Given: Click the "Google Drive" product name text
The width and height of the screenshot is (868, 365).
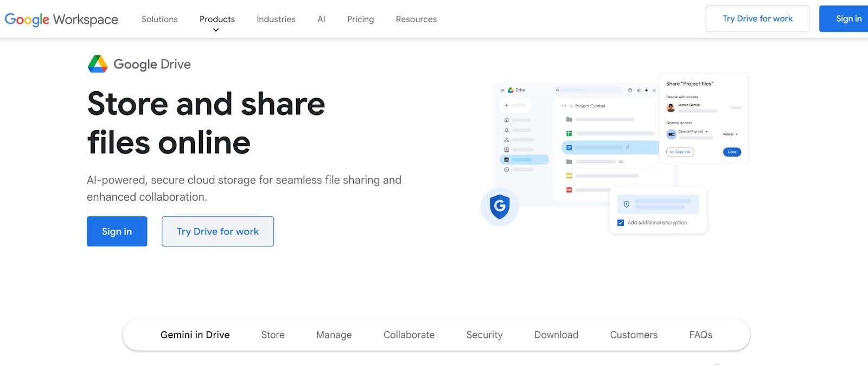Looking at the screenshot, I should [152, 65].
